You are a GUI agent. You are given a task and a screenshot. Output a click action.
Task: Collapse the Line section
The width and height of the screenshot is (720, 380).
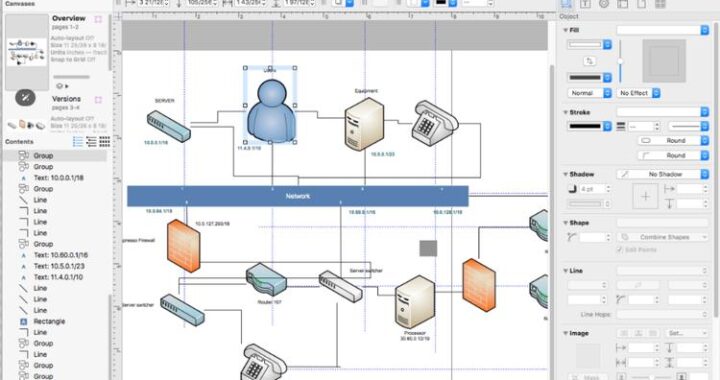(x=565, y=271)
